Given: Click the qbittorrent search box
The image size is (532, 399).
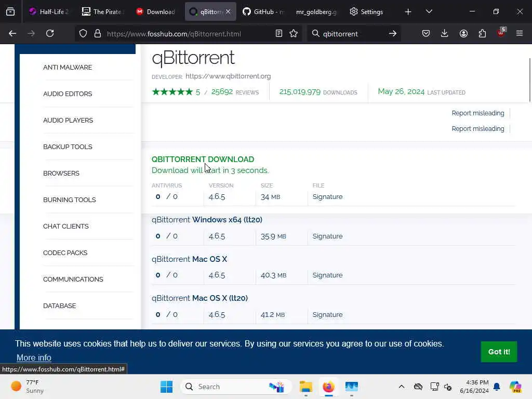Looking at the screenshot, I should tap(353, 34).
